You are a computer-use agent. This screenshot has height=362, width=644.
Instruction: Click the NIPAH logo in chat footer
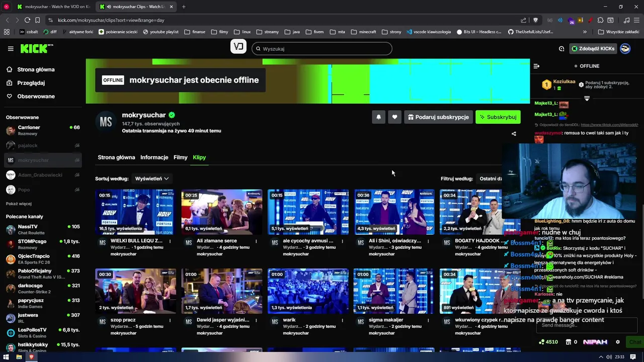pos(595,342)
